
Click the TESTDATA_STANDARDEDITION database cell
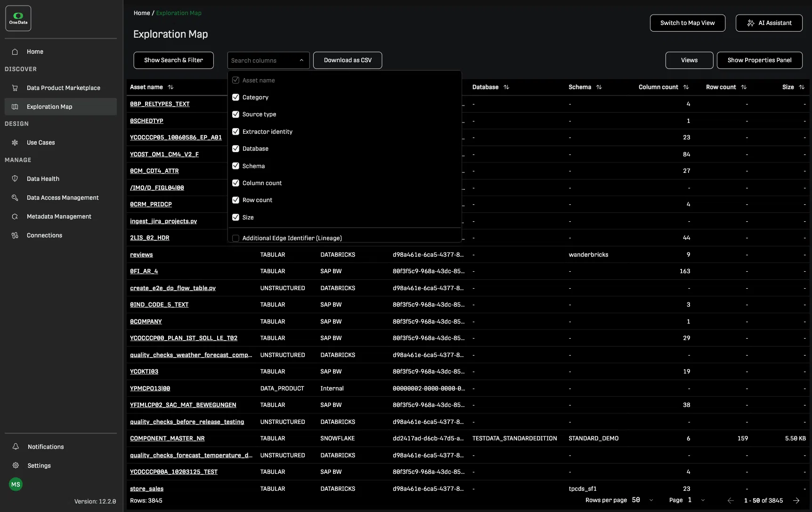514,439
